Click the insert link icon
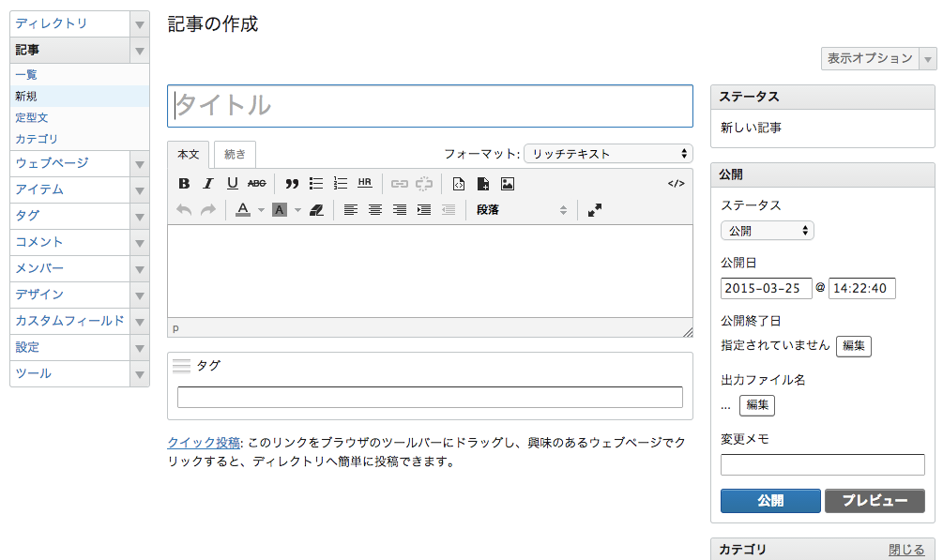The width and height of the screenshot is (943, 560). (400, 184)
